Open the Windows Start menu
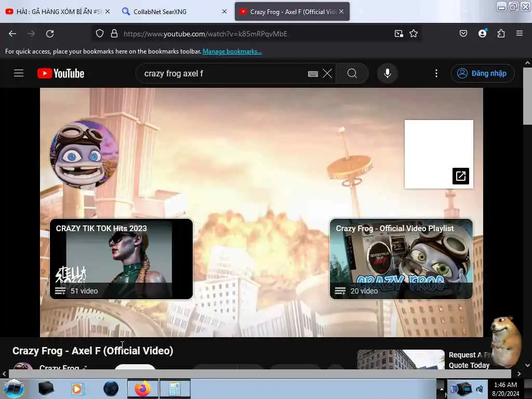This screenshot has width=532, height=399. click(14, 389)
